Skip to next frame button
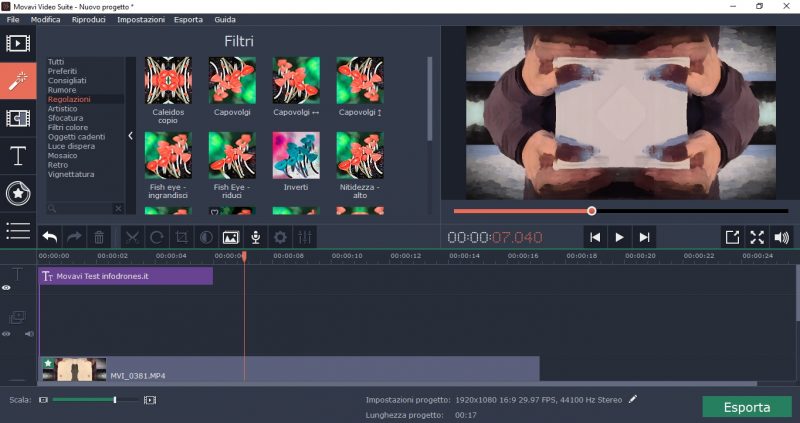Screen dimensions: 800x423 (x=644, y=237)
